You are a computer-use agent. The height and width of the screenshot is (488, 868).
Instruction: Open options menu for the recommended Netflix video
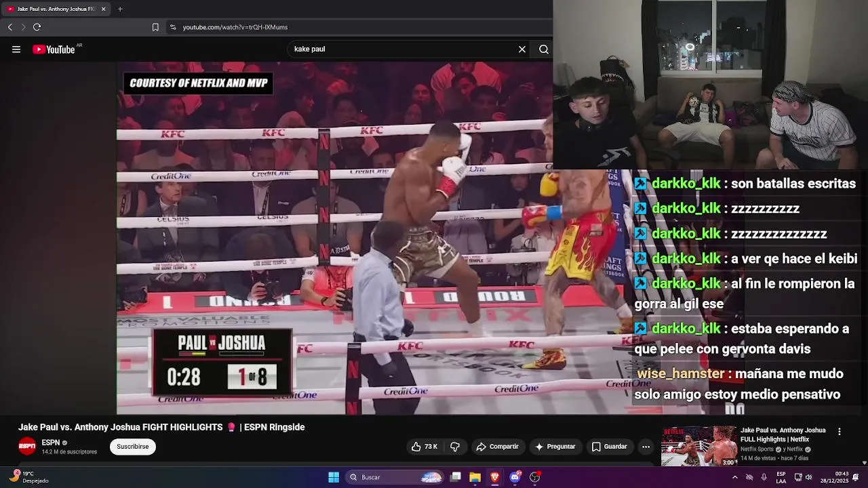[840, 432]
